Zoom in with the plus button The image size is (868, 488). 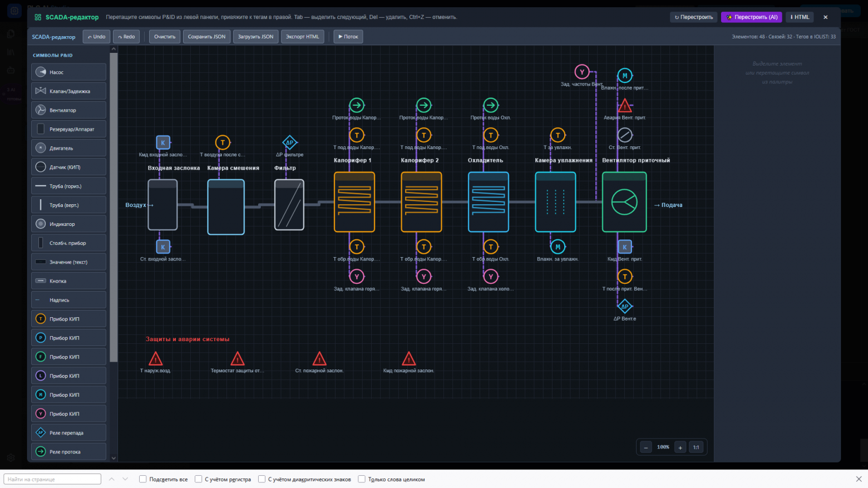tap(680, 447)
